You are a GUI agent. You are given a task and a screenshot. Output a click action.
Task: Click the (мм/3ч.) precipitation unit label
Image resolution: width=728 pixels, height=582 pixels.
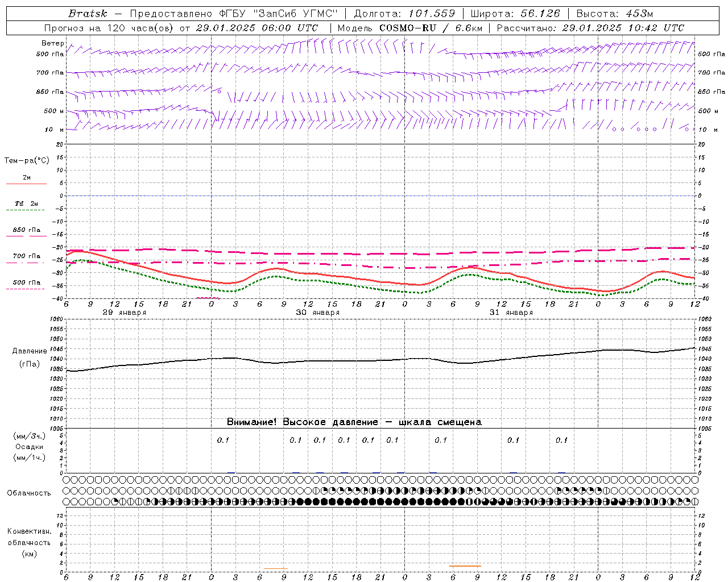click(x=30, y=436)
